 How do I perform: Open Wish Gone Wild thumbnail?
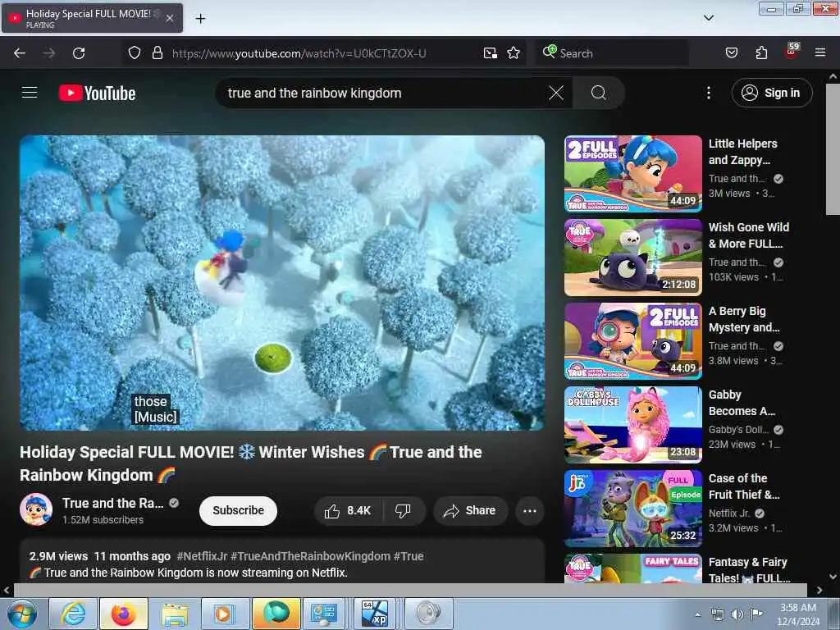pos(632,257)
